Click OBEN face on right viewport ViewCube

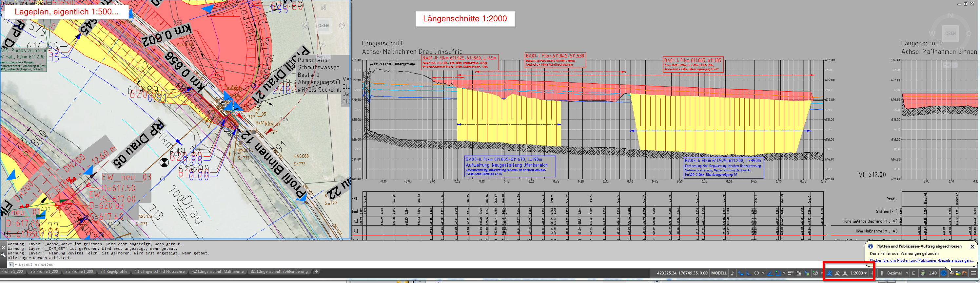click(950, 33)
